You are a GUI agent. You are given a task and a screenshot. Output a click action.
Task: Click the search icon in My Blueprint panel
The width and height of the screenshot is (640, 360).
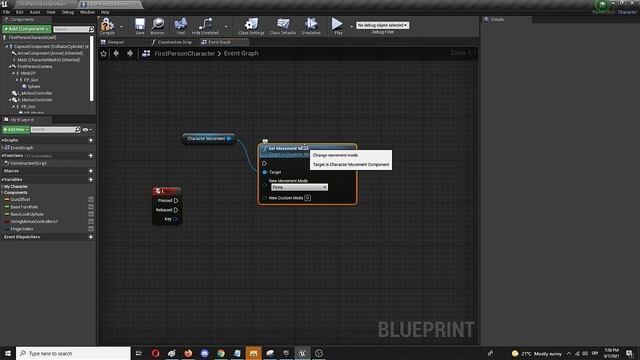click(x=78, y=130)
